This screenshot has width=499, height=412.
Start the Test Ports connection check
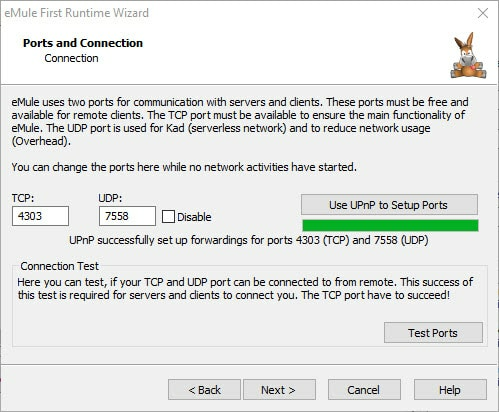tap(433, 333)
